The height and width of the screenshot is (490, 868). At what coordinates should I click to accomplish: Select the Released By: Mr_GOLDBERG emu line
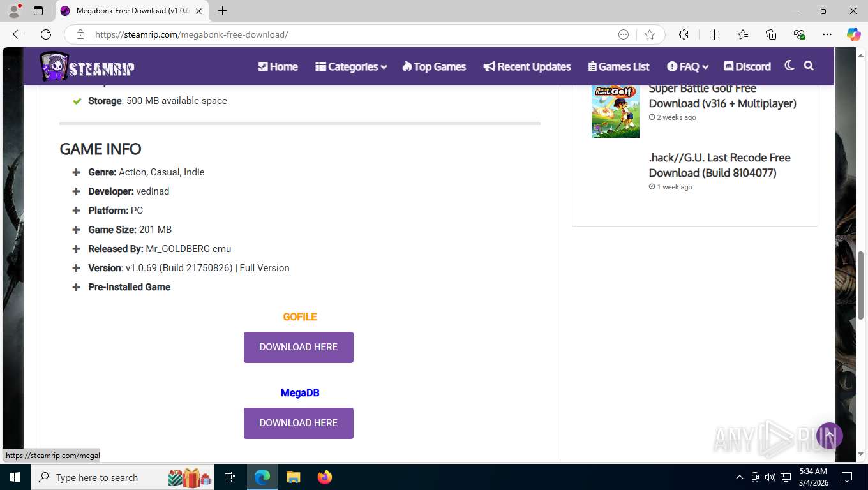point(160,249)
